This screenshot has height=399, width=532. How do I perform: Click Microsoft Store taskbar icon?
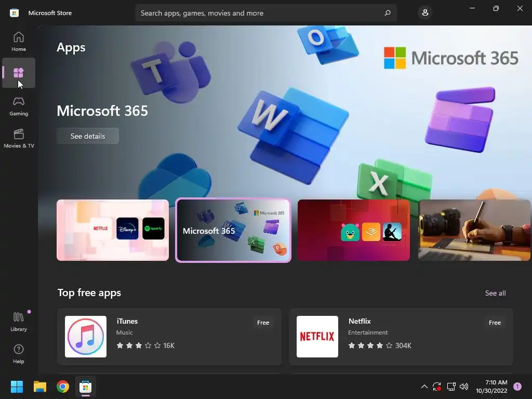coord(86,387)
